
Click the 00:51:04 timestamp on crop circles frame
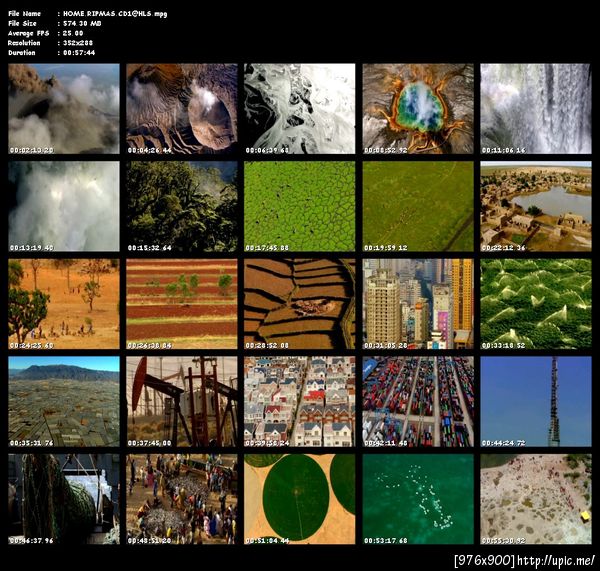pyautogui.click(x=267, y=541)
